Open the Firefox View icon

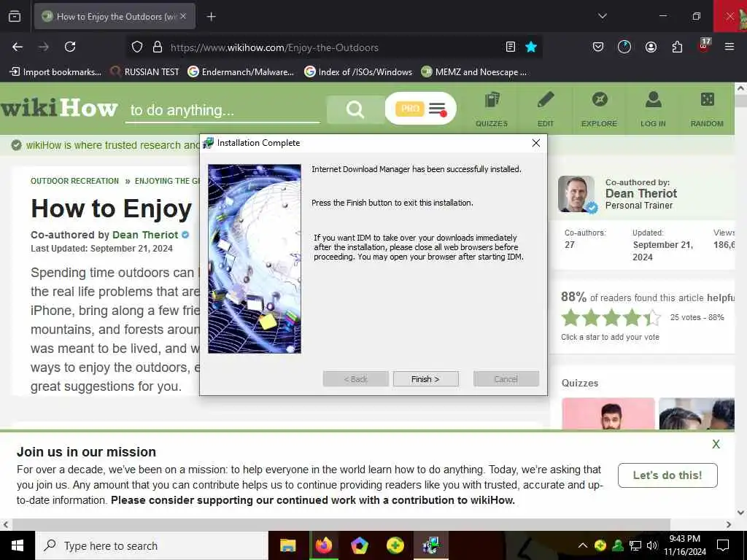click(15, 16)
